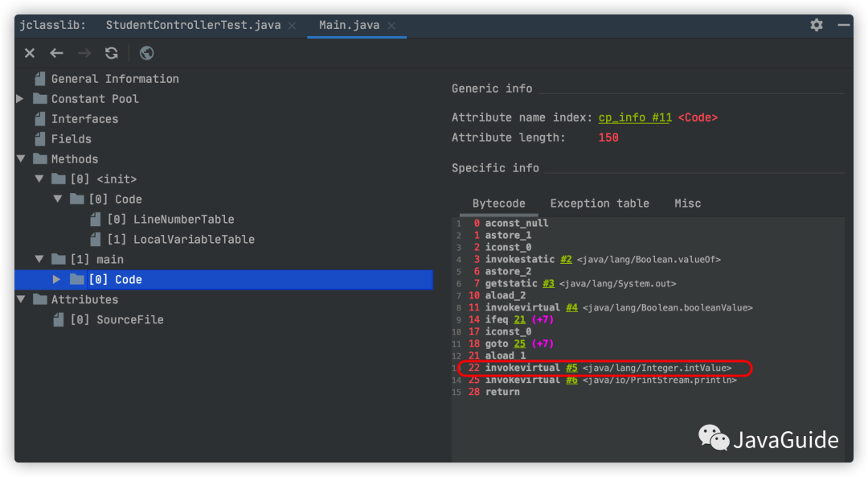This screenshot has height=477, width=868.
Task: Switch to the Misc tab
Action: tap(687, 204)
